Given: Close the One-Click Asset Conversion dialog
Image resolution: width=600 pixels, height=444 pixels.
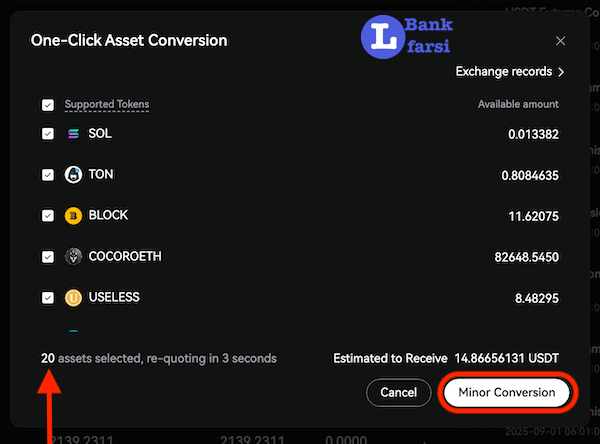Looking at the screenshot, I should [560, 41].
